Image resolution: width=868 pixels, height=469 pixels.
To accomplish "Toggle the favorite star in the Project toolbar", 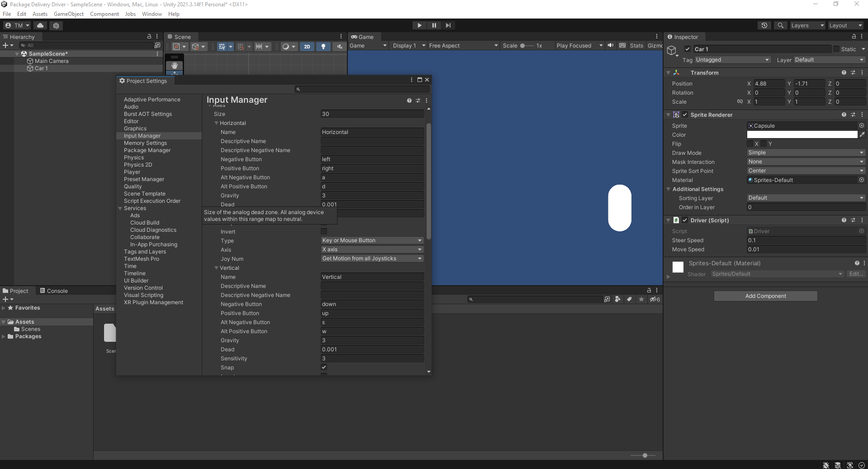I will [641, 299].
